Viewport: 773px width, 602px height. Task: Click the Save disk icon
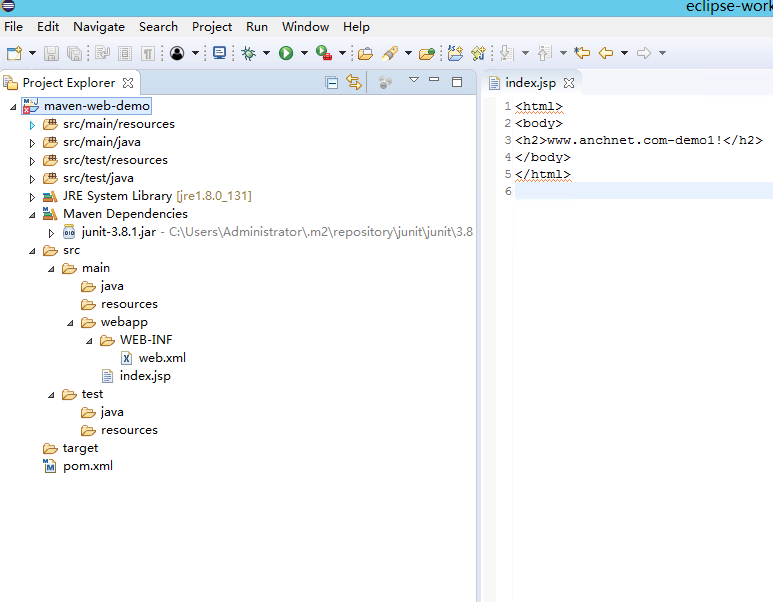(x=51, y=53)
